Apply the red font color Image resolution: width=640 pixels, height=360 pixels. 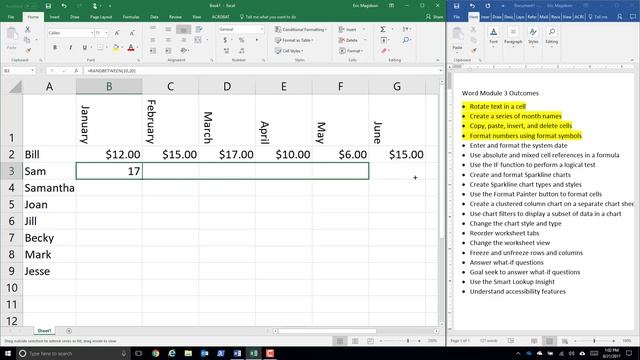(x=131, y=48)
